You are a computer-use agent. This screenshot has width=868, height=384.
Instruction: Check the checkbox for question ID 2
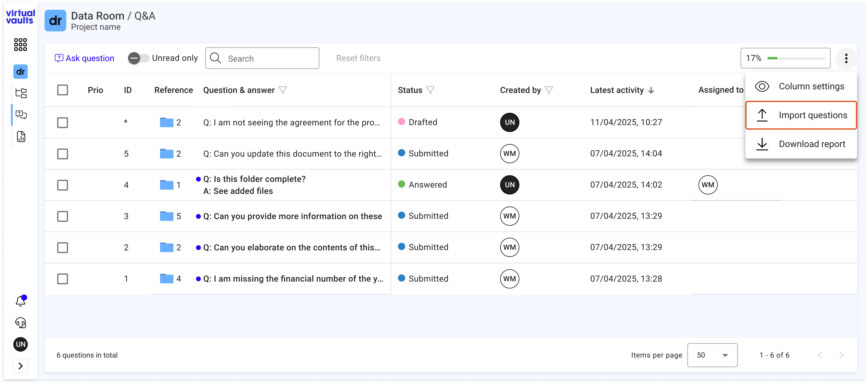(x=63, y=248)
